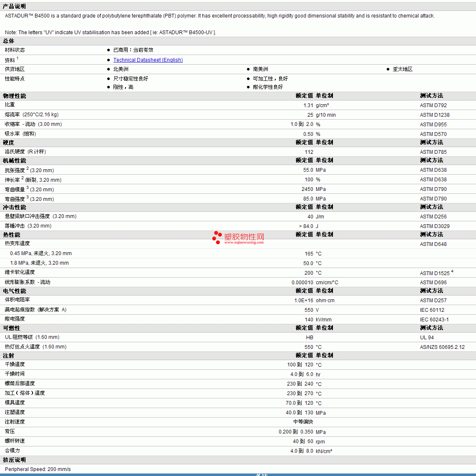Click the '电气性能' section header
Image resolution: width=476 pixels, height=476 pixels.
click(14, 291)
